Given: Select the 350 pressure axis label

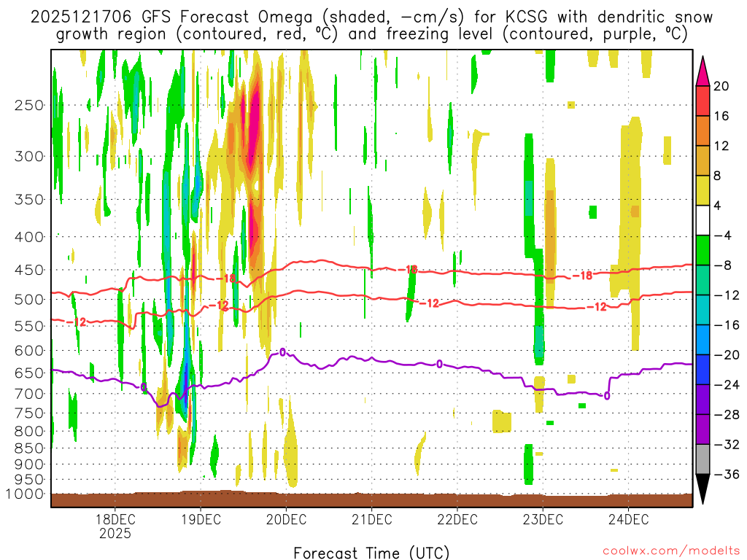Looking at the screenshot, I should coord(29,200).
